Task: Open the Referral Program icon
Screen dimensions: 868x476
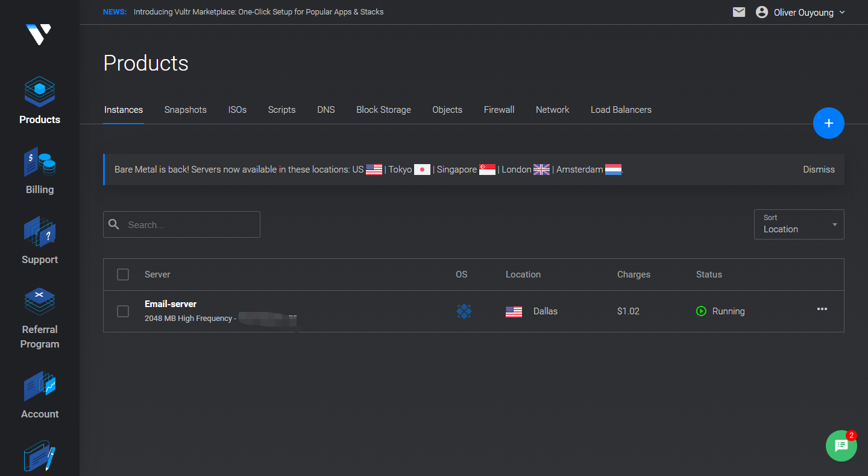Action: click(x=40, y=302)
